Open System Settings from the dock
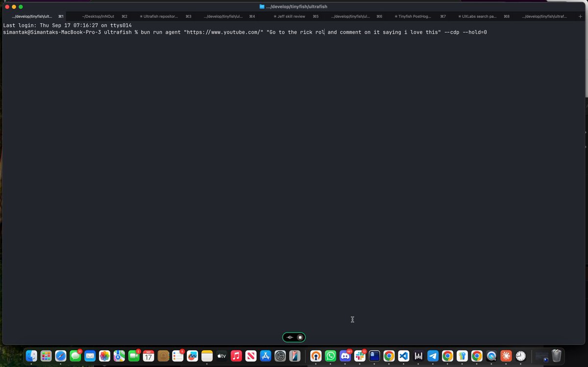 tap(280, 356)
